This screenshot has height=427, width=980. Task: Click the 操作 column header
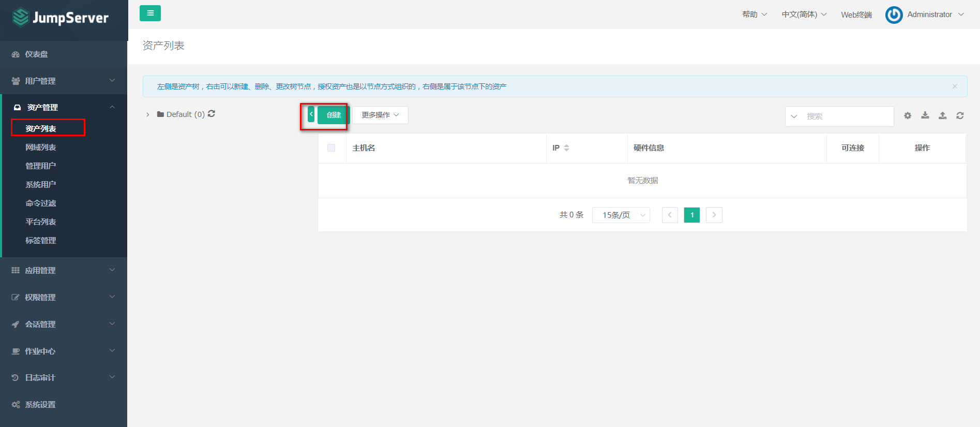922,148
